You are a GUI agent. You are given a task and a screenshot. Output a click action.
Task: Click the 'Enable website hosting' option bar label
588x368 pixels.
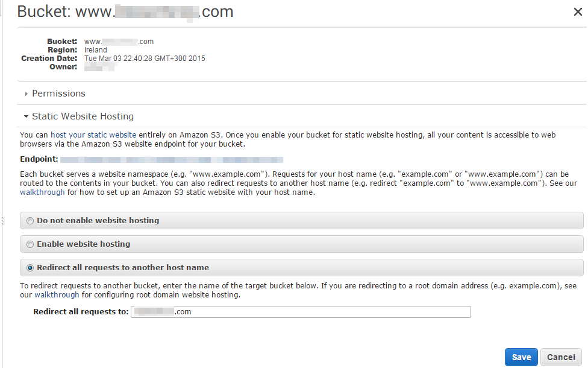(83, 244)
